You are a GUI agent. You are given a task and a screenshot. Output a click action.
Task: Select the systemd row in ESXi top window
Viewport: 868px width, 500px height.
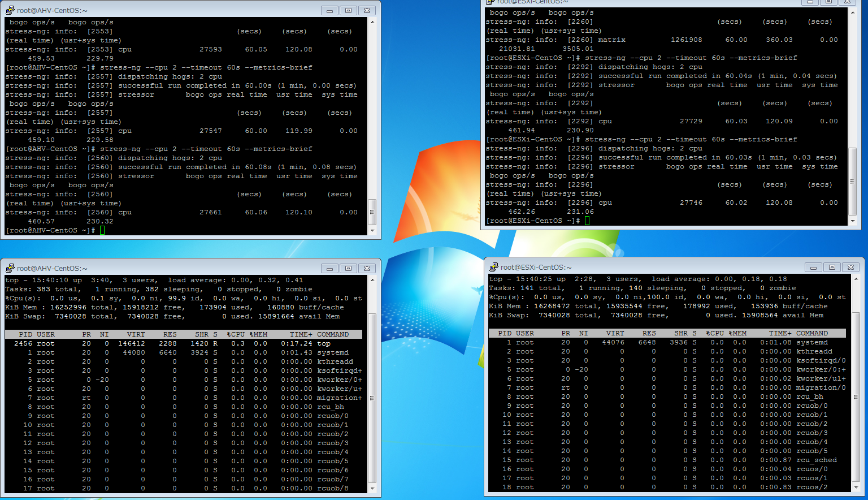[667, 342]
